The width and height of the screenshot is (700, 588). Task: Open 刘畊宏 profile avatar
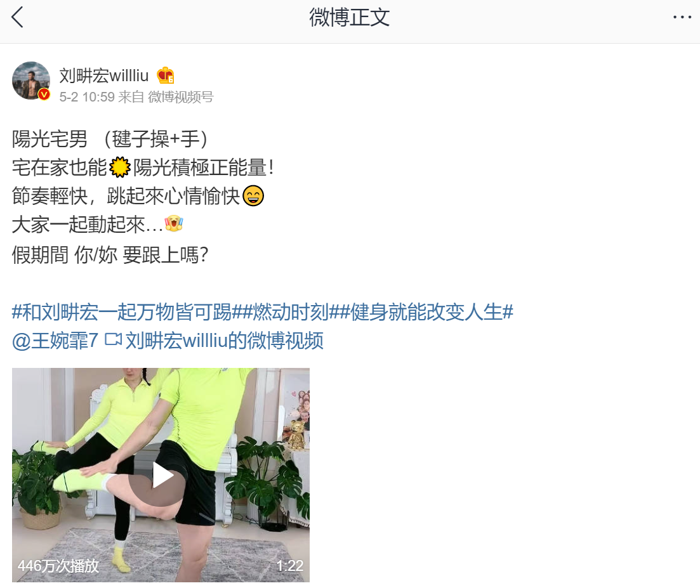(x=31, y=81)
